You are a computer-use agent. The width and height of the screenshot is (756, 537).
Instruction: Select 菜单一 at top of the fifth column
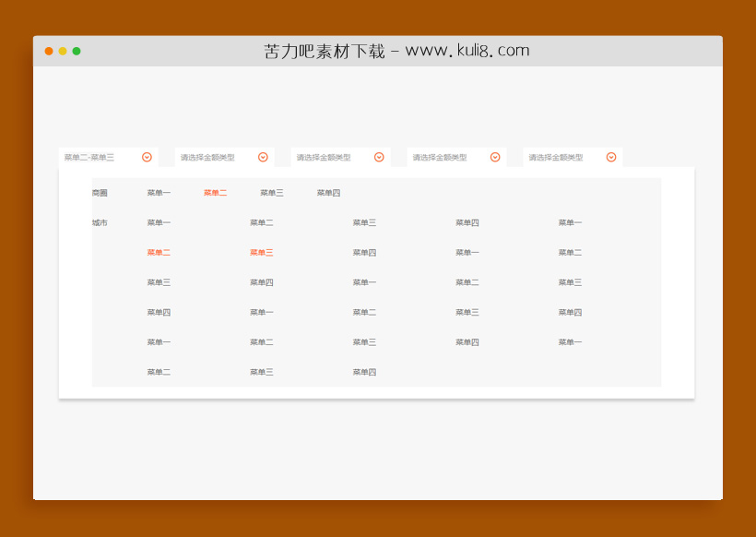click(569, 221)
